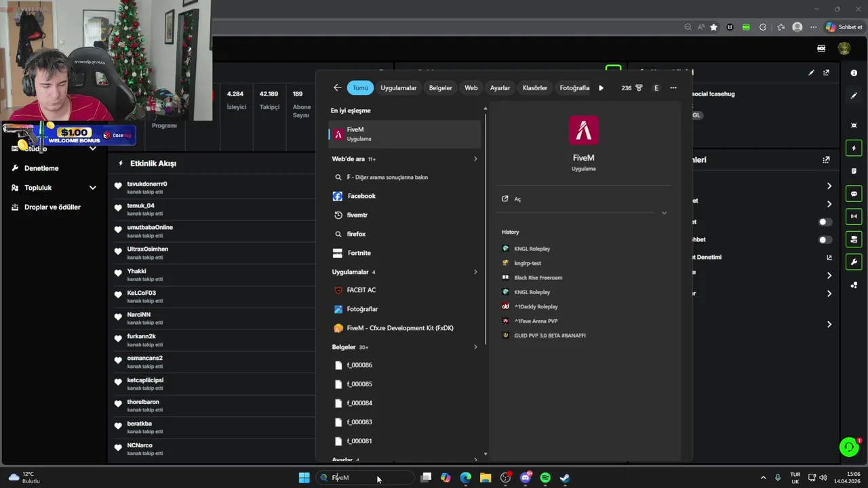Screen dimensions: 868x488
Task: Select knglrp-test in FiveM history
Action: click(x=528, y=263)
